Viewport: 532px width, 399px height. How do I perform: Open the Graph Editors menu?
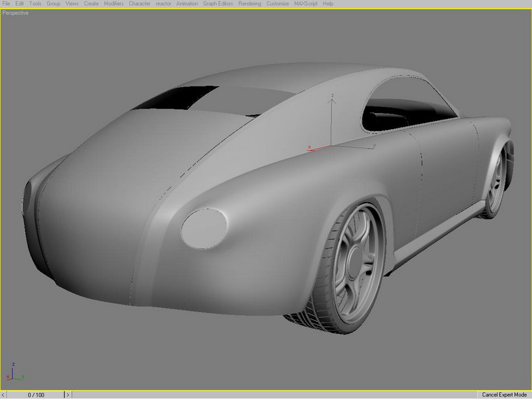click(x=218, y=3)
